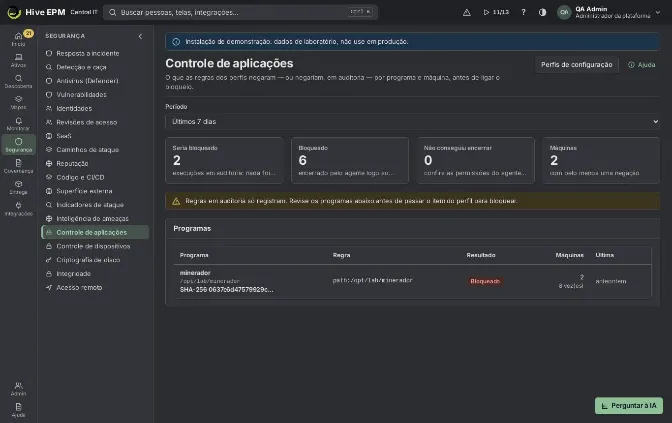Click the Bloqueado stat card showing 6
The image size is (672, 423).
(x=350, y=160)
